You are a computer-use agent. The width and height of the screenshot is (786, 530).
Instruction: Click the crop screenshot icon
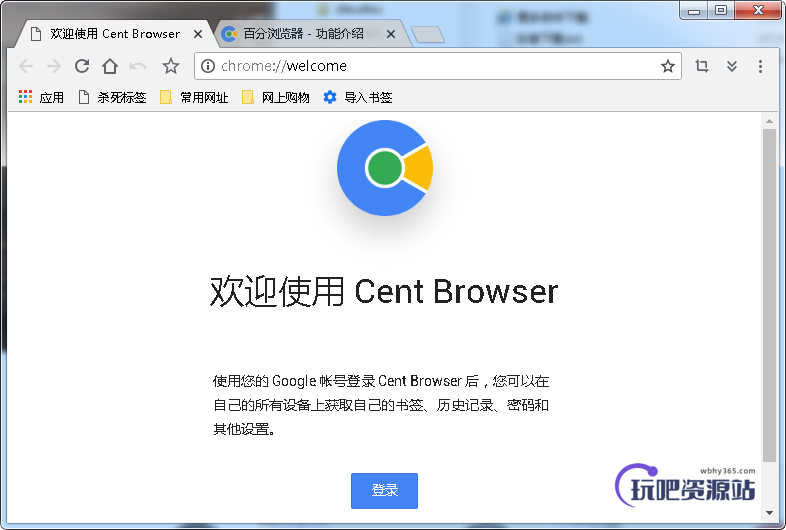[702, 66]
